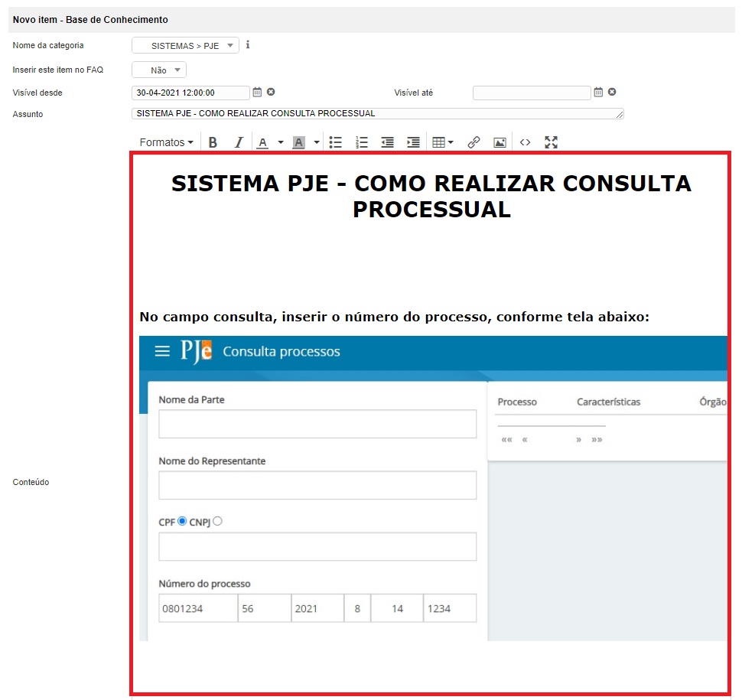
Task: Click process number field showing 14
Action: coord(397,608)
